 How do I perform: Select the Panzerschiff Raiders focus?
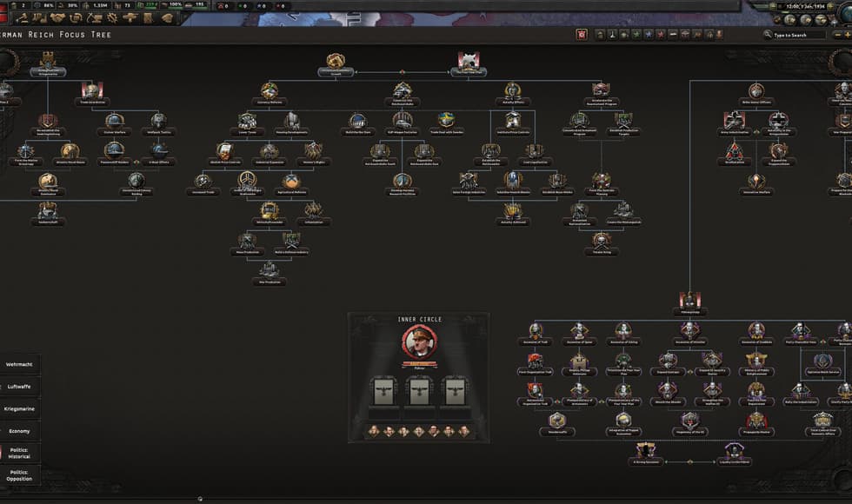(x=114, y=155)
